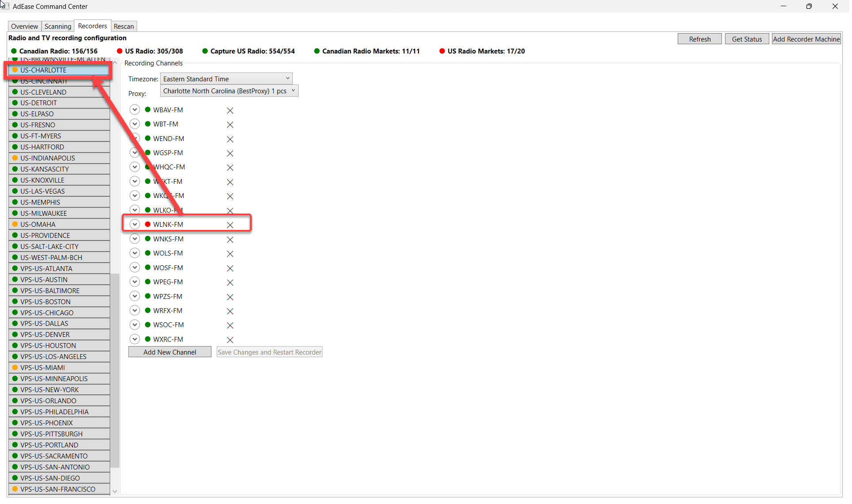Screen dimensions: 852x504
Task: Delete WPEG-FM channel X icon
Action: (230, 283)
